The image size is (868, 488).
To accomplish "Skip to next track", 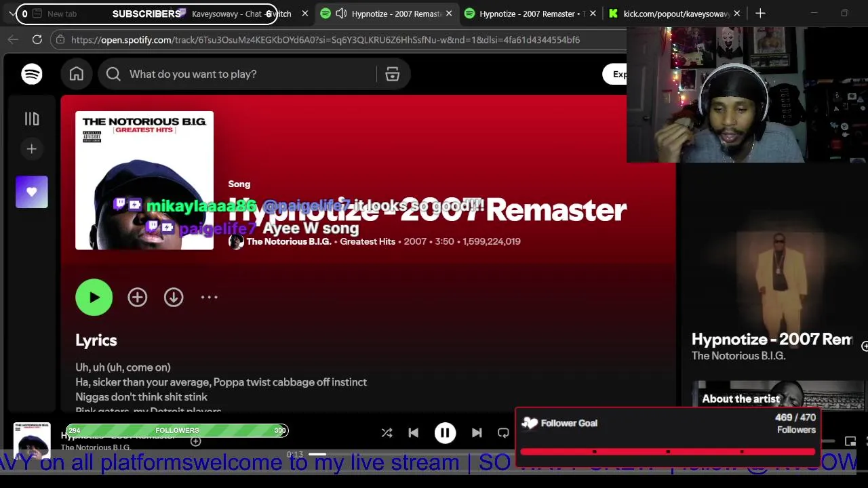I will click(x=477, y=432).
